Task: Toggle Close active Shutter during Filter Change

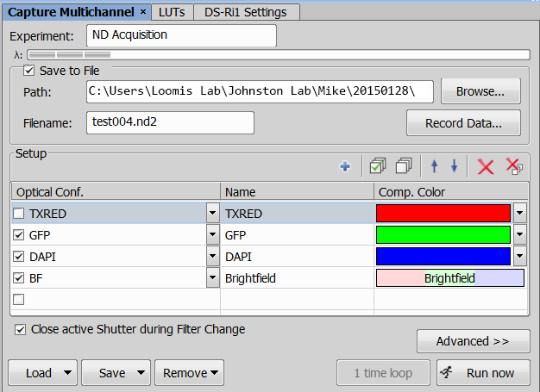Action: [x=20, y=329]
